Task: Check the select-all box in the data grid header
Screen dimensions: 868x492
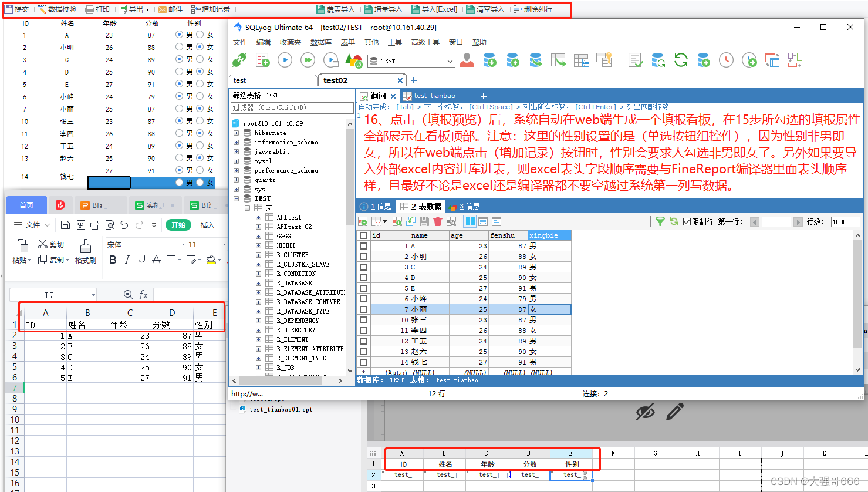Action: click(363, 235)
